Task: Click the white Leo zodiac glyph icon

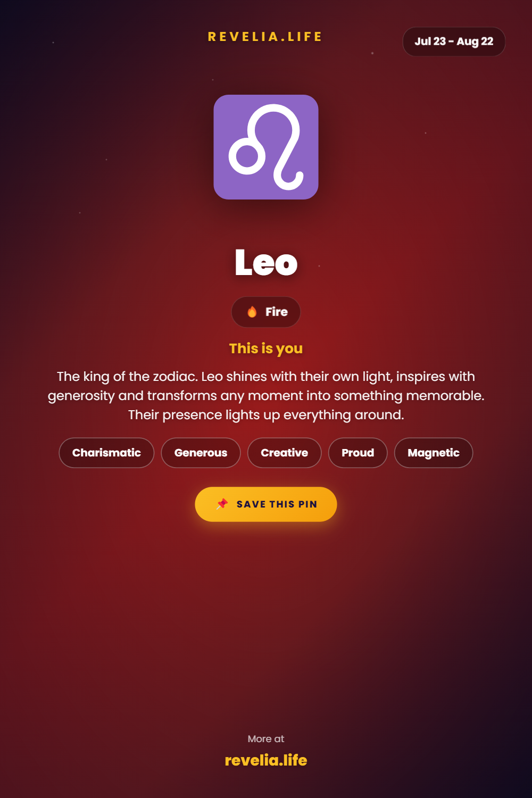Action: 266,147
